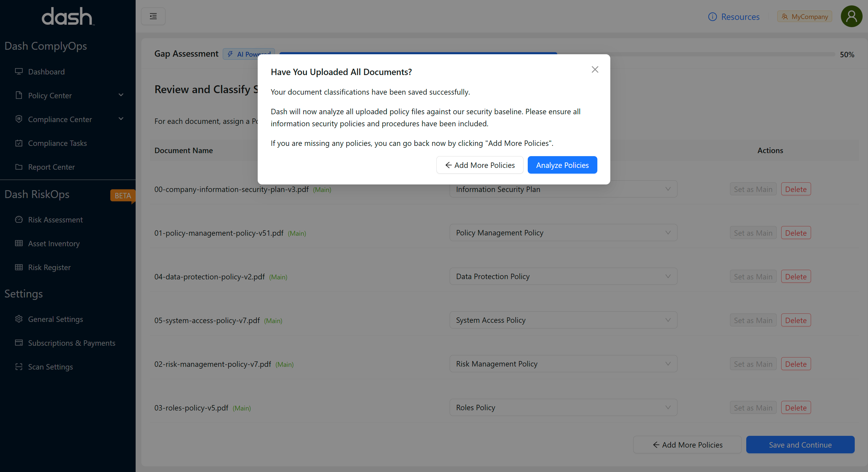Screen dimensions: 868x472
Task: Expand the Compliance Center submenu chevron
Action: [121, 119]
